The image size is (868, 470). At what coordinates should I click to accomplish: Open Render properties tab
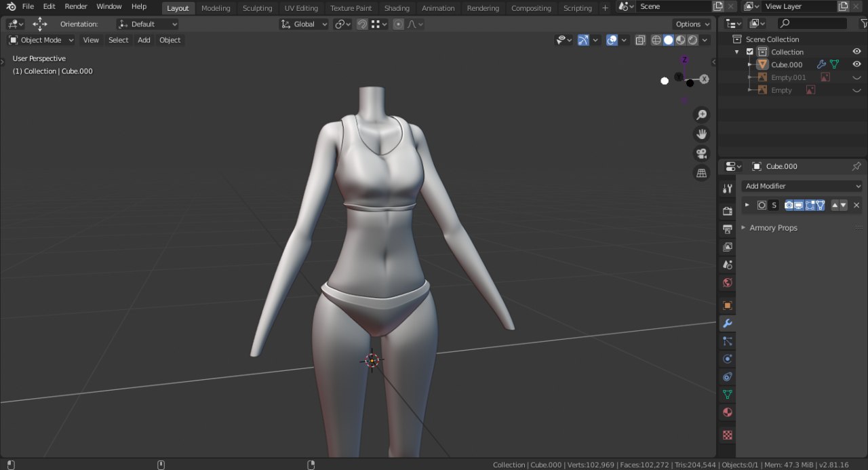coord(728,211)
